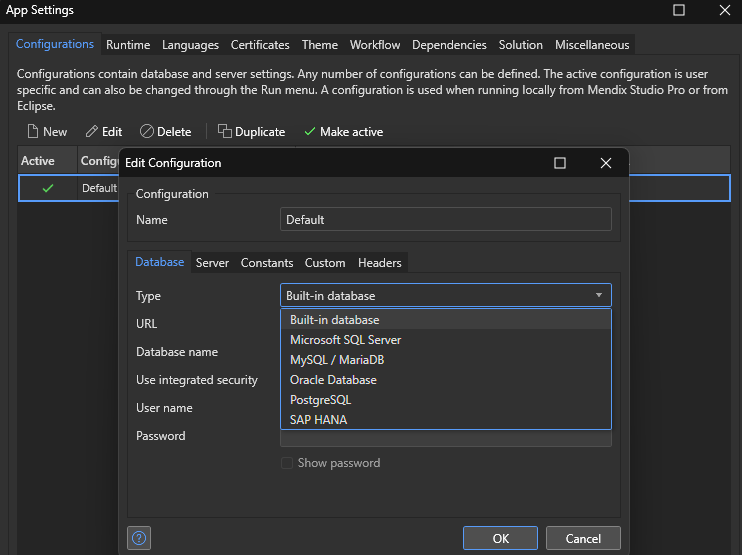Toggle the Show password checkbox
Image resolution: width=742 pixels, height=555 pixels.
pos(287,463)
